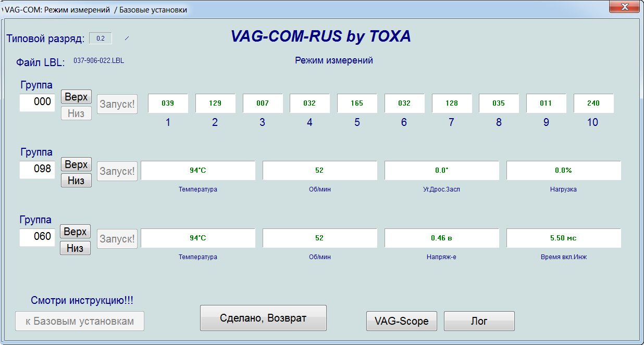Open the Лог button
Screen dimensions: 644x345
click(x=479, y=321)
